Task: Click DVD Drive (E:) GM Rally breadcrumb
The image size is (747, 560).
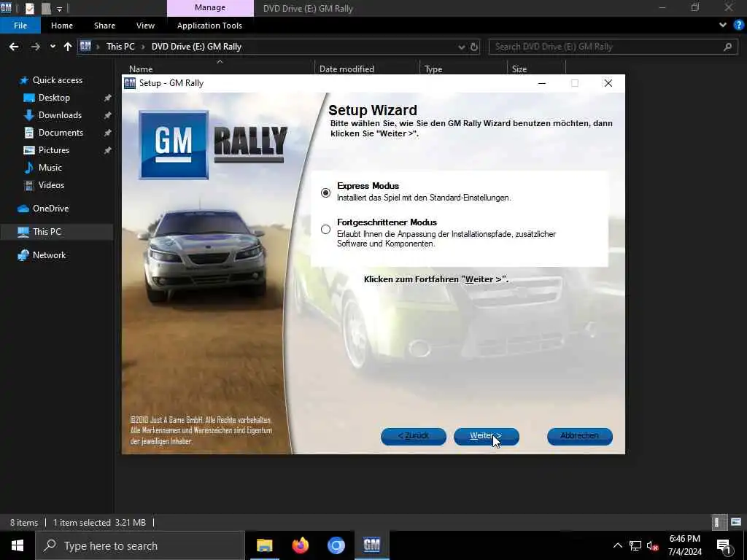Action: pos(196,47)
